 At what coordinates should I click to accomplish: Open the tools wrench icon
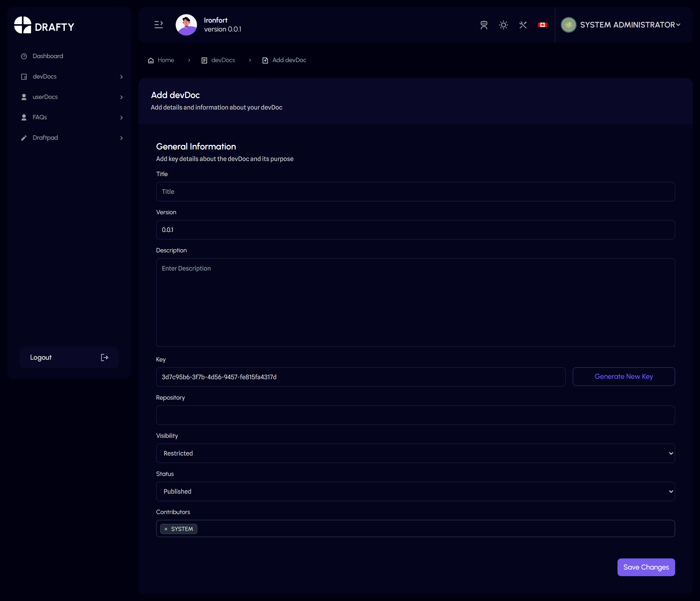click(x=523, y=25)
